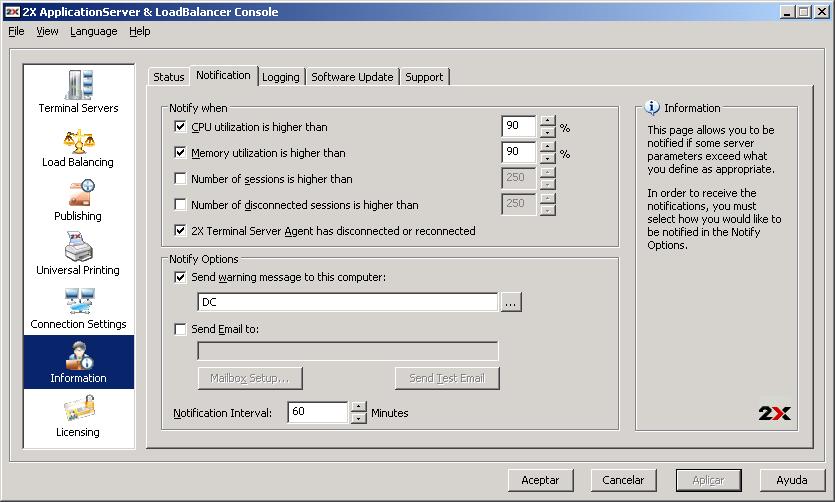
Task: Toggle Memory utilization is higher than checkbox
Action: 180,153
